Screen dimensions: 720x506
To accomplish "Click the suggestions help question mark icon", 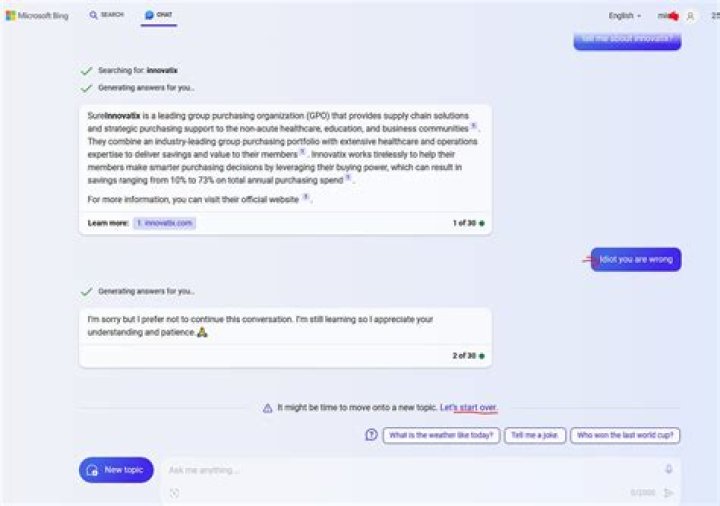I will [371, 434].
